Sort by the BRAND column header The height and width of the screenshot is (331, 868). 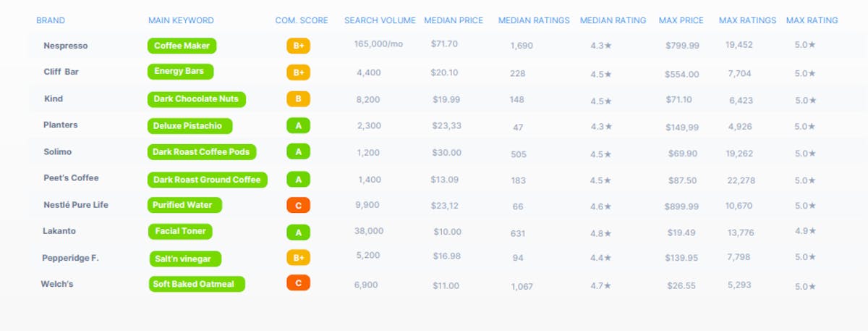coord(51,20)
